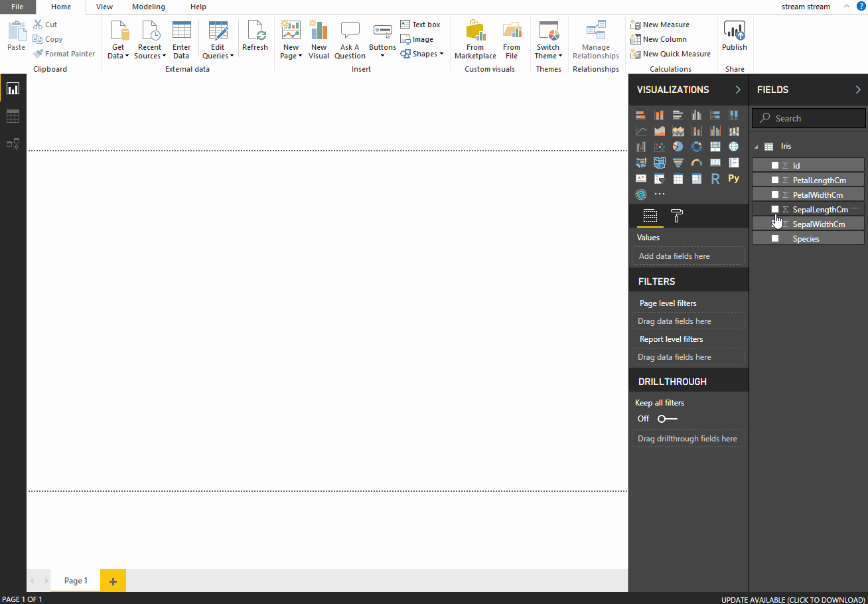Select the Page 1 tab

tap(76, 580)
